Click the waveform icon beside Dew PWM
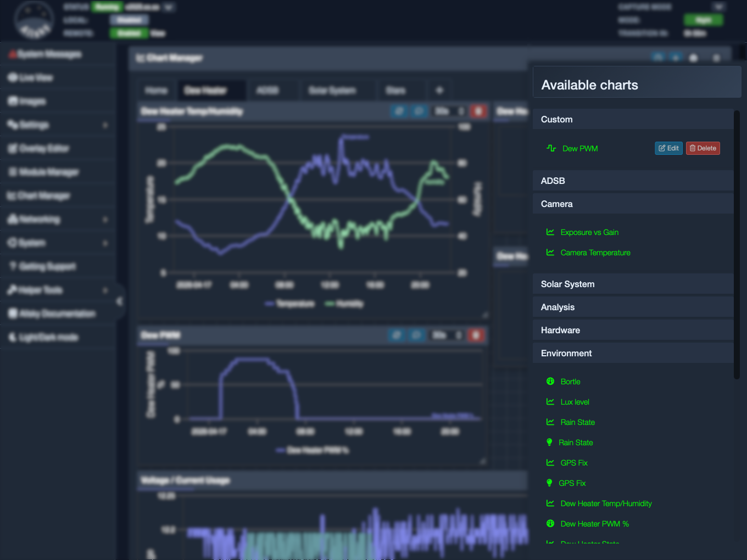Image resolution: width=747 pixels, height=560 pixels. click(551, 148)
